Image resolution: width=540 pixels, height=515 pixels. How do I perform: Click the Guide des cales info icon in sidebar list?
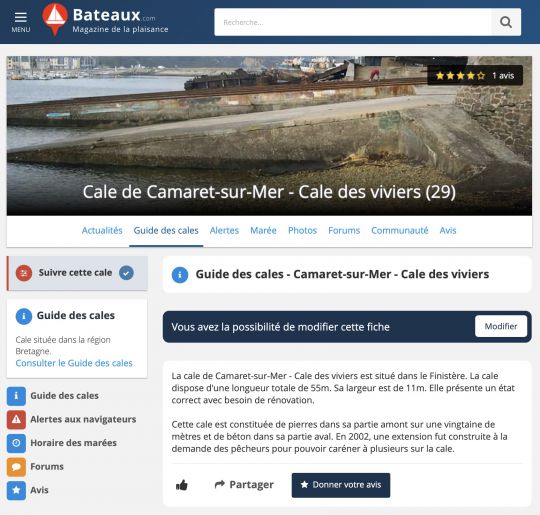16,395
